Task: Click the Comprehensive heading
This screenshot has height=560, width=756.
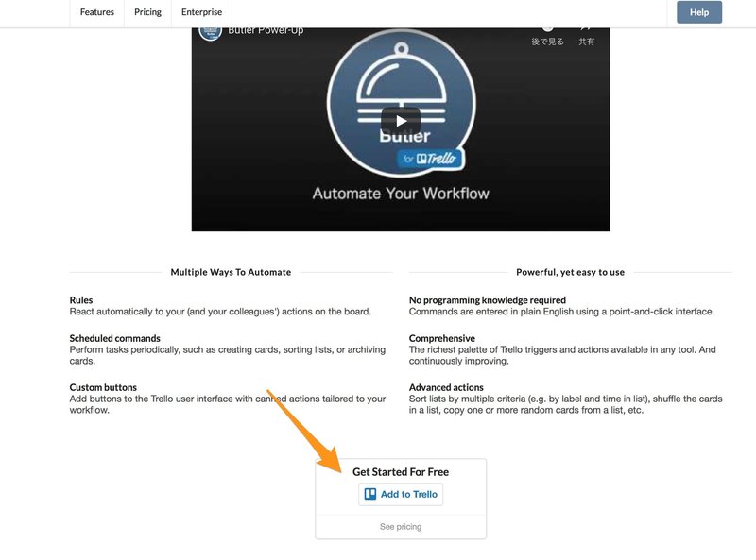Action: (442, 338)
